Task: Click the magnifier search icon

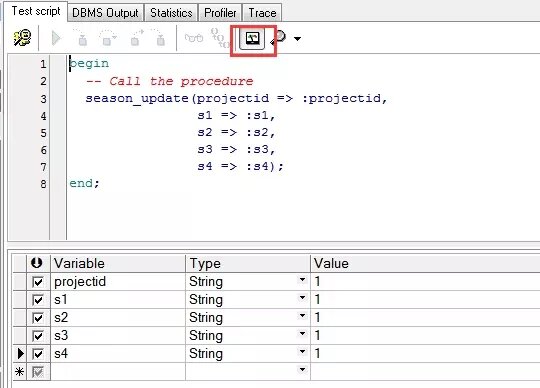Action: 279,38
